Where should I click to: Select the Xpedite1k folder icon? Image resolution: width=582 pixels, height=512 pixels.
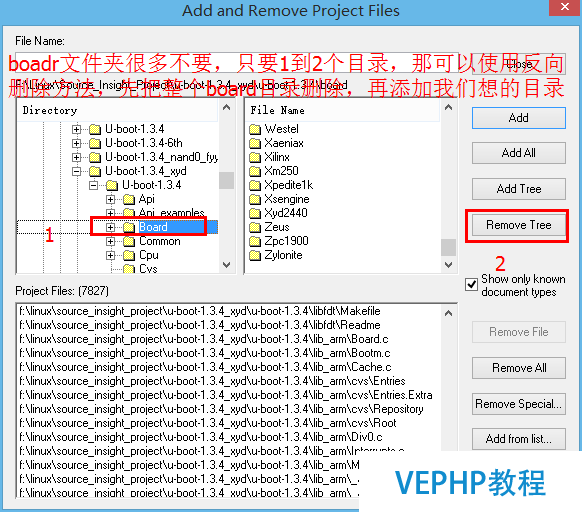tap(255, 185)
